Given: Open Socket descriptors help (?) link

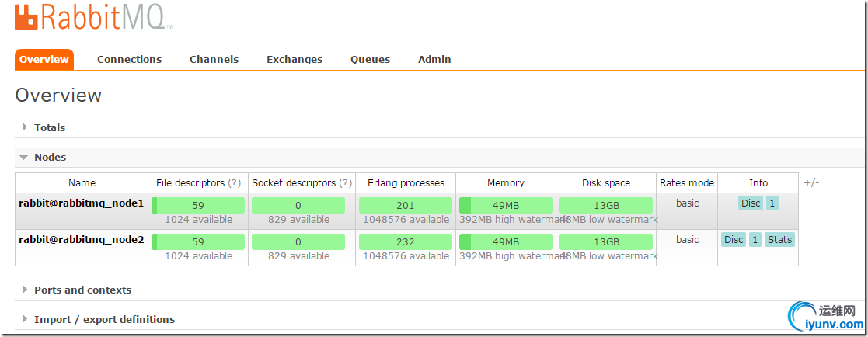Looking at the screenshot, I should [346, 182].
